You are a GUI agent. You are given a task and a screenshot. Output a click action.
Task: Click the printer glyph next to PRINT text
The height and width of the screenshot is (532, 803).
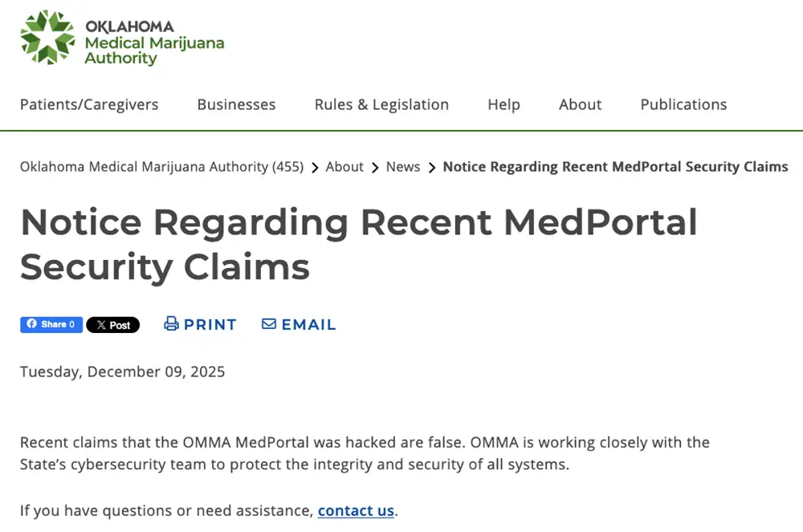(x=171, y=323)
